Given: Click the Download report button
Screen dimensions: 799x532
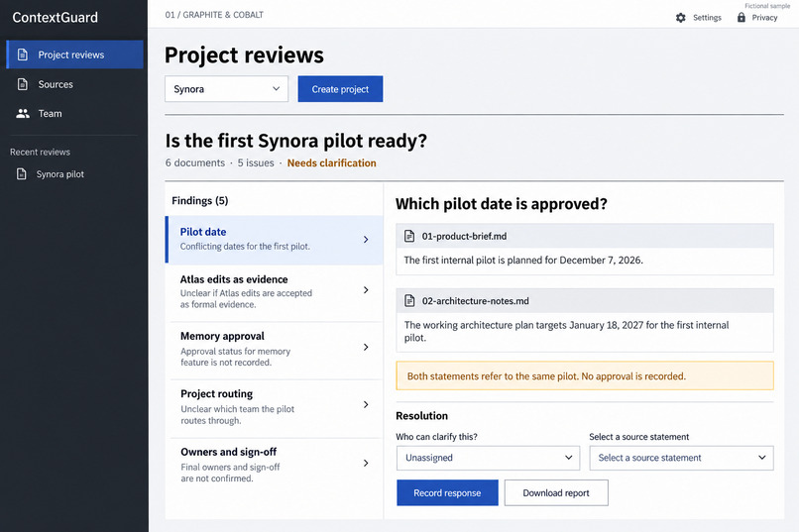Looking at the screenshot, I should pos(556,492).
